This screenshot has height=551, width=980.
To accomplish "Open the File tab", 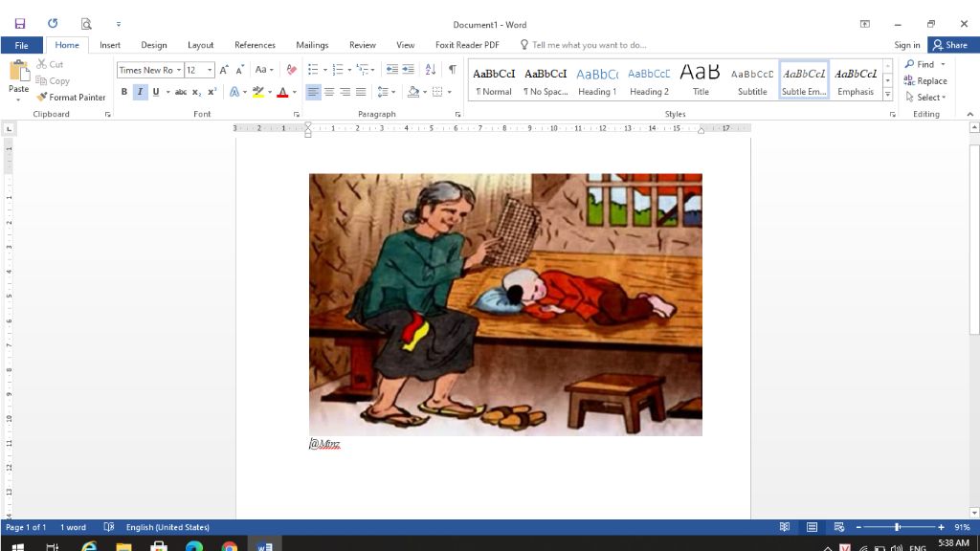I will (21, 45).
